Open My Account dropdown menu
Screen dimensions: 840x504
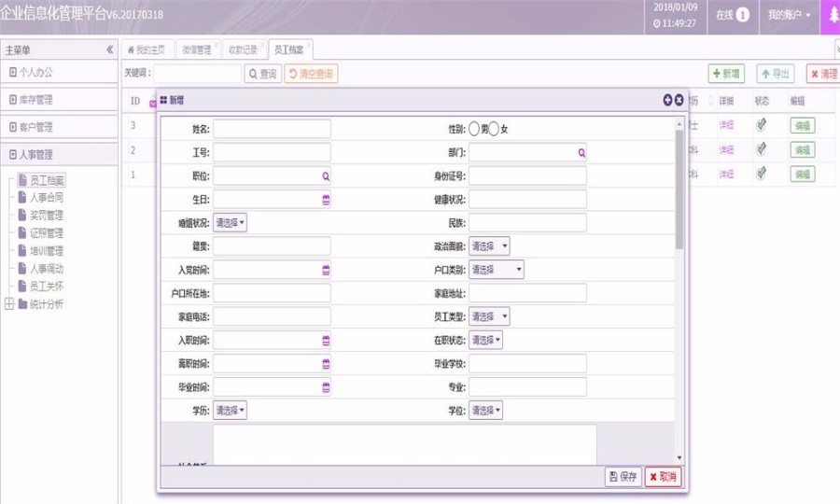789,15
